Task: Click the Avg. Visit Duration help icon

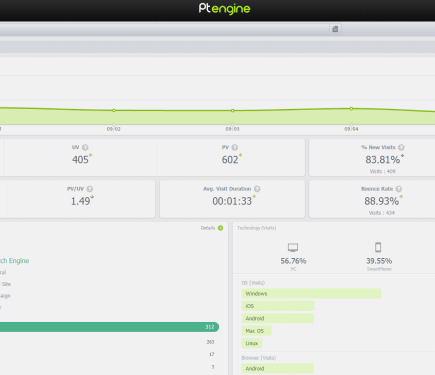Action: [x=257, y=189]
